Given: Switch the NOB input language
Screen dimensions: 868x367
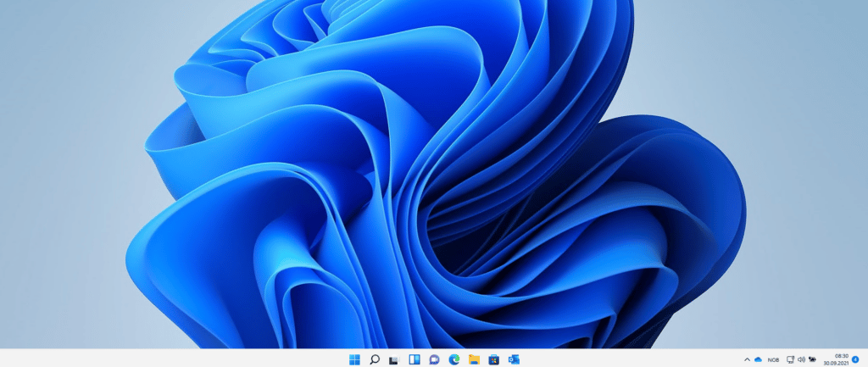Looking at the screenshot, I should coord(773,360).
